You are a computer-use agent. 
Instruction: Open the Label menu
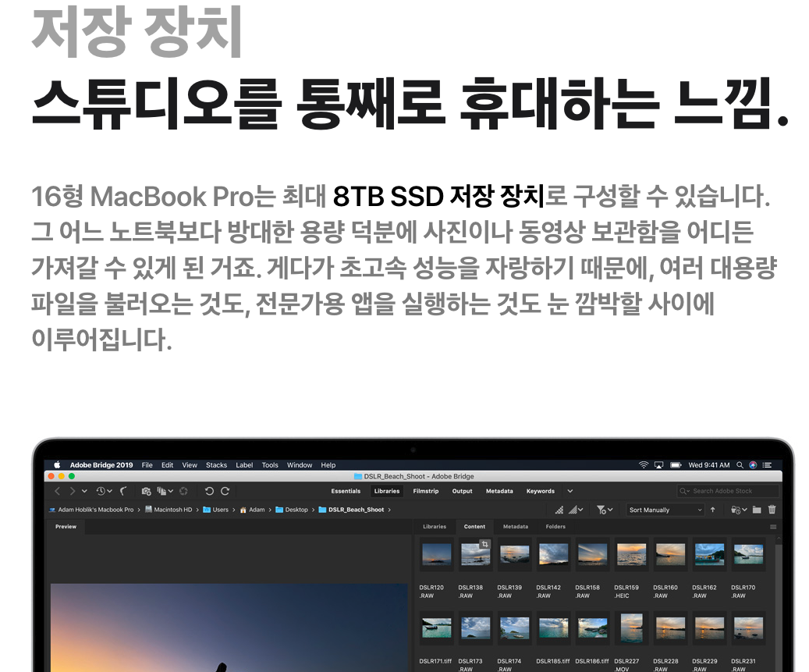(x=244, y=464)
